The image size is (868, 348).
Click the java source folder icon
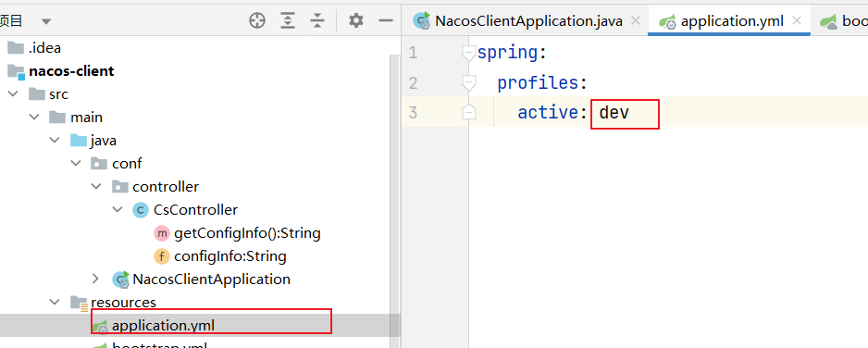[79, 141]
